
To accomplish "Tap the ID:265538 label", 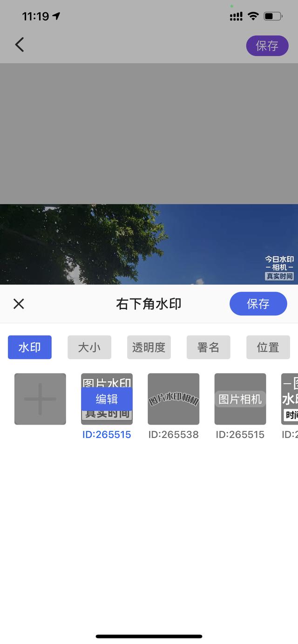I will pos(173,435).
